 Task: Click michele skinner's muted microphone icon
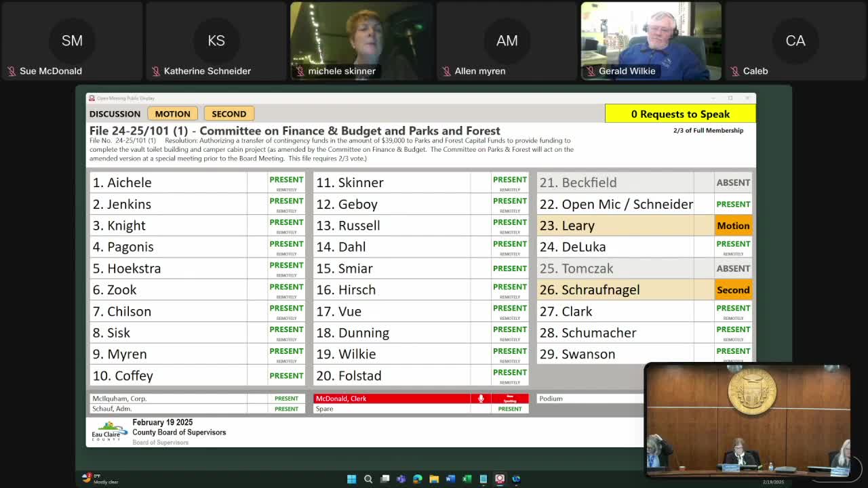coord(300,71)
